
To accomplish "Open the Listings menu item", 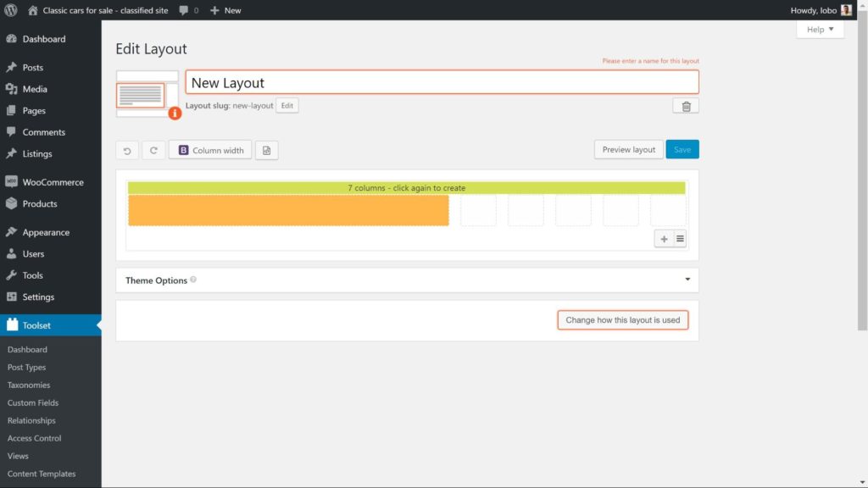I will pos(37,154).
